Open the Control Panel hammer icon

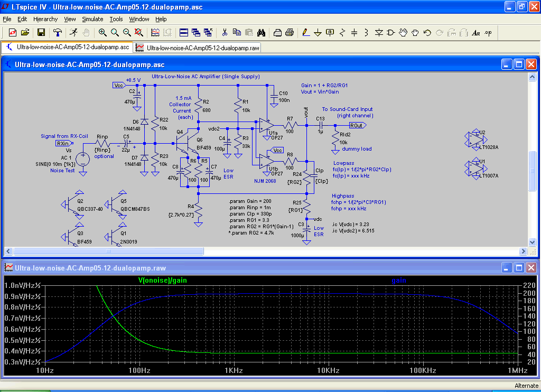click(58, 33)
